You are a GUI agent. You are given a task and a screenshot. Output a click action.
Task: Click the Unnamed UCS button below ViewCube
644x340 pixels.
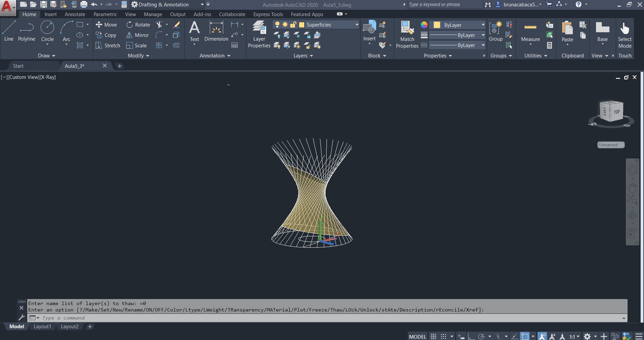click(x=610, y=145)
